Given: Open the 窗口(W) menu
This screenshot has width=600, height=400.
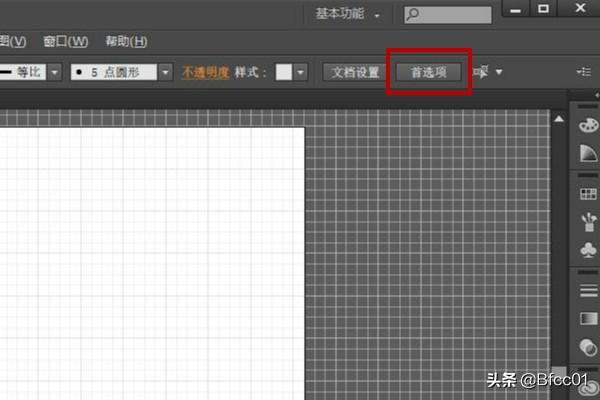Looking at the screenshot, I should click(x=66, y=41).
